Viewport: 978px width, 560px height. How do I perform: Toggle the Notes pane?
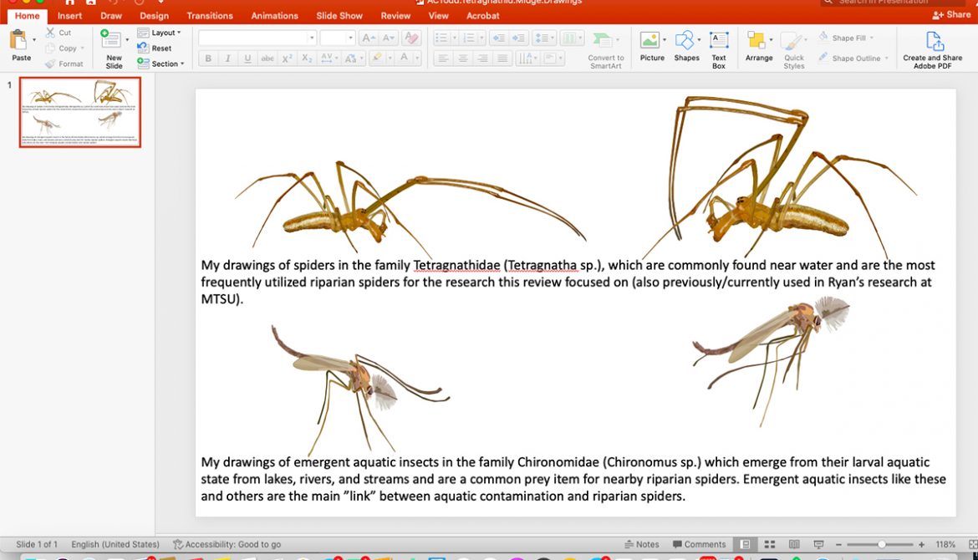[641, 545]
